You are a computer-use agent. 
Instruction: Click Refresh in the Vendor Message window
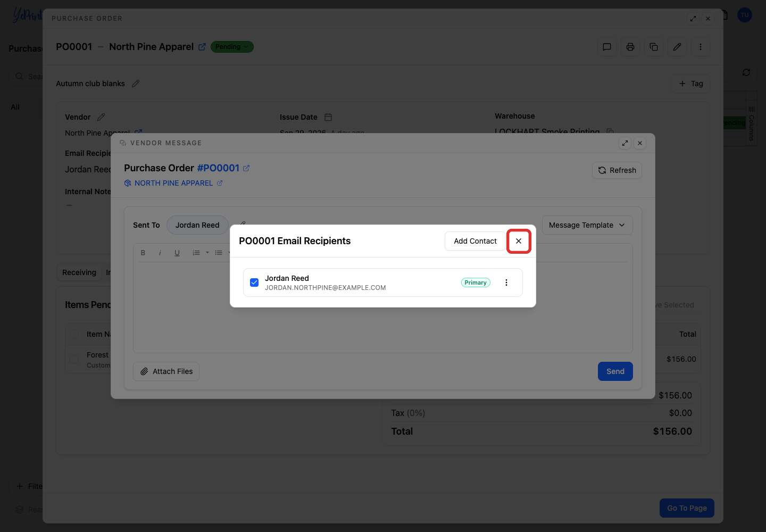[617, 170]
